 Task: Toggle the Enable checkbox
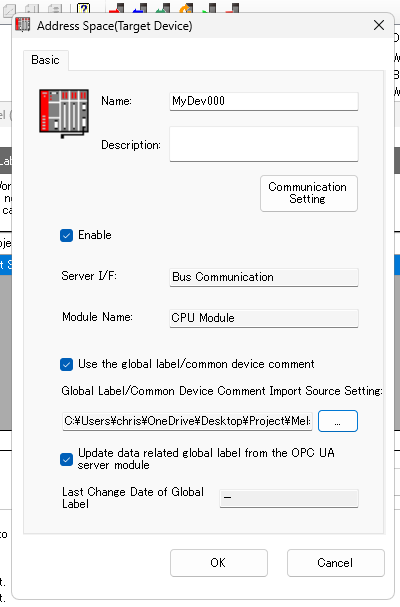pos(66,235)
